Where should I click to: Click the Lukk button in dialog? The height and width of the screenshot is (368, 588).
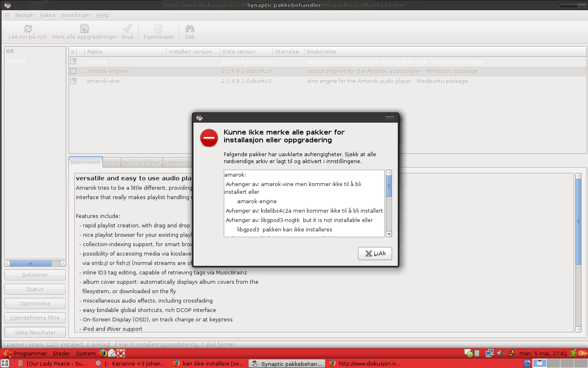tap(375, 254)
